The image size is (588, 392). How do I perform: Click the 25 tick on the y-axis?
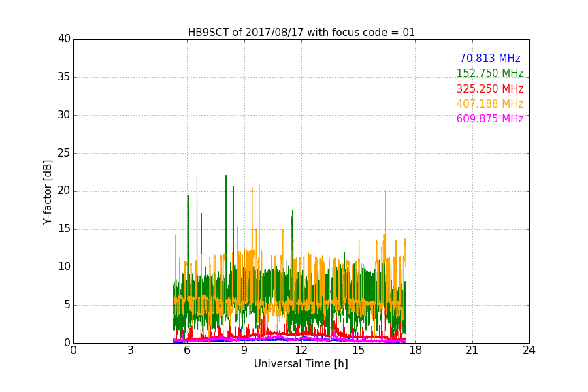coord(64,153)
